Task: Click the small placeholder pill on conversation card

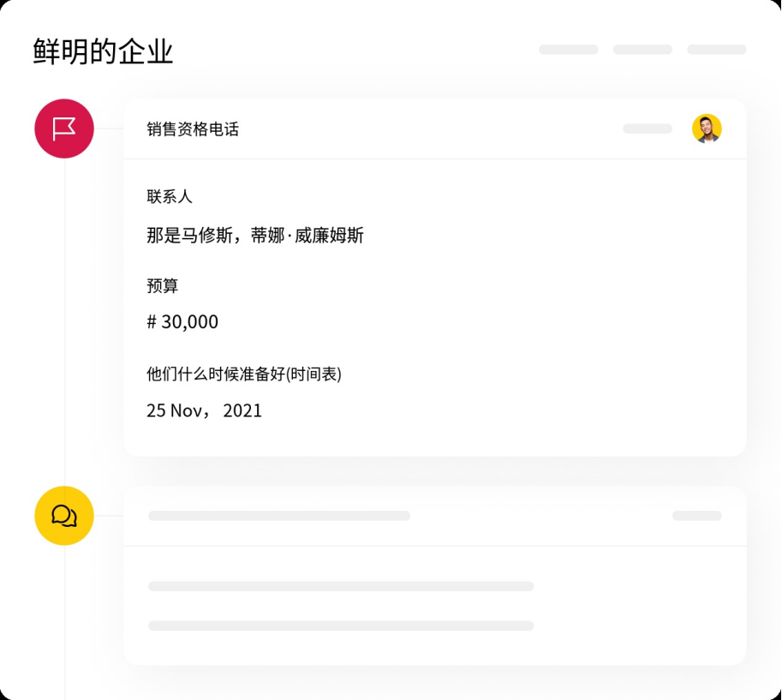Action: click(x=696, y=516)
